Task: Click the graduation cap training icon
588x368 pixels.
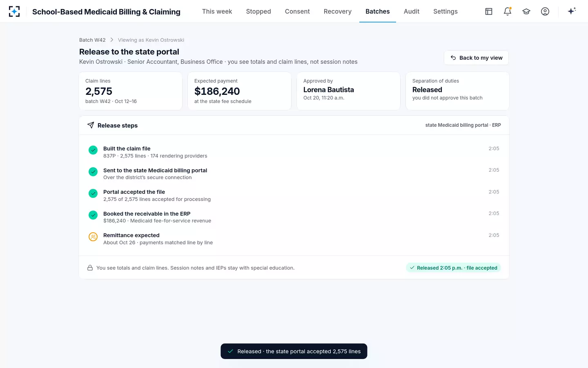Action: tap(526, 11)
